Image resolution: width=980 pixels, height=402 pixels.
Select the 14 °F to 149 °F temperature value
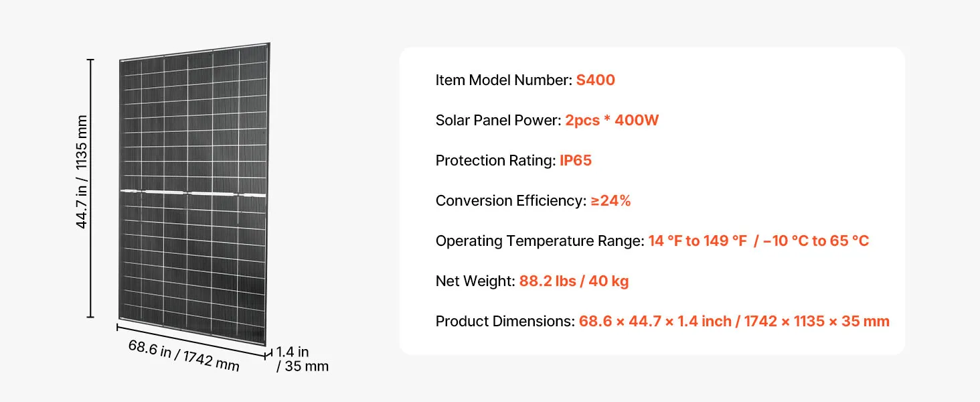point(698,241)
